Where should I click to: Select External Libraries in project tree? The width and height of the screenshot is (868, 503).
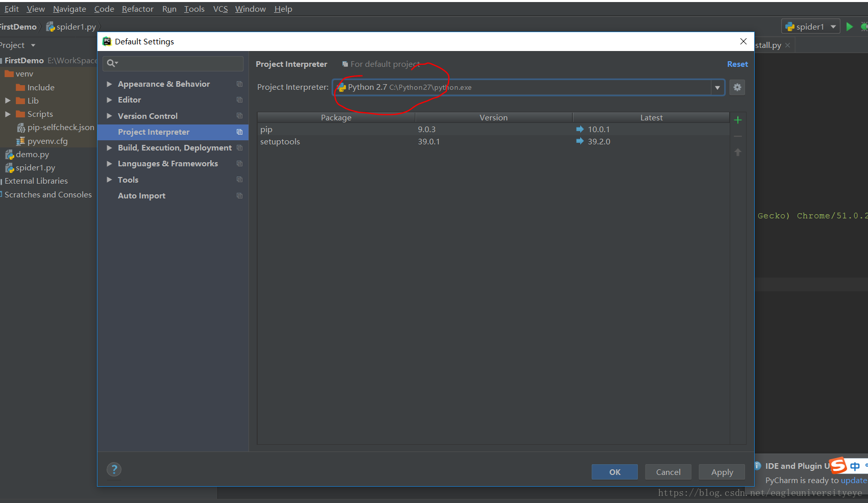point(36,181)
